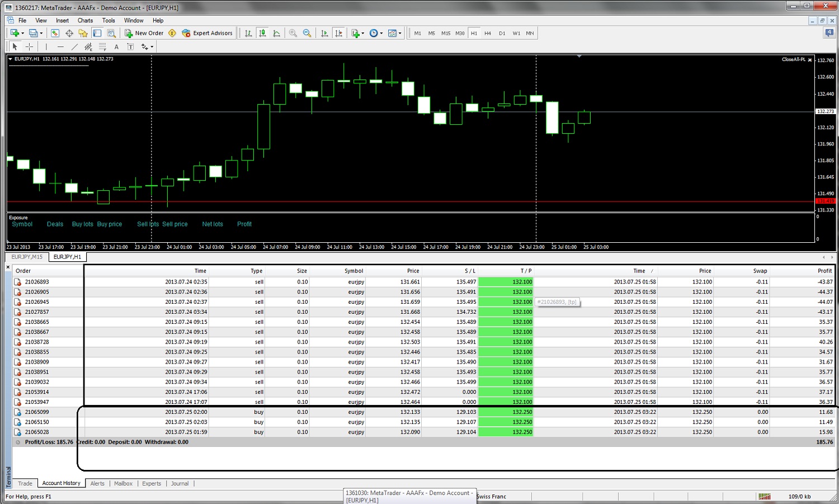Viewport: 839px width, 504px height.
Task: Switch timeframe to M1
Action: 417,33
